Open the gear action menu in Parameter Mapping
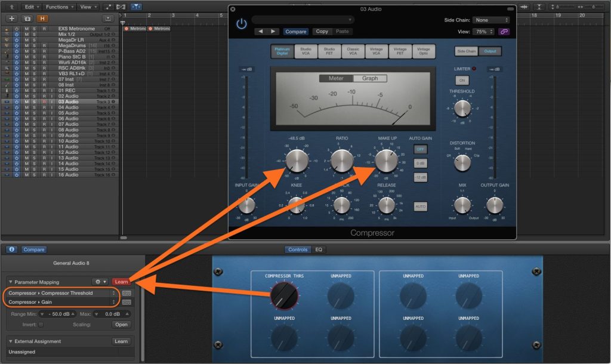This screenshot has height=364, width=611. tap(100, 282)
